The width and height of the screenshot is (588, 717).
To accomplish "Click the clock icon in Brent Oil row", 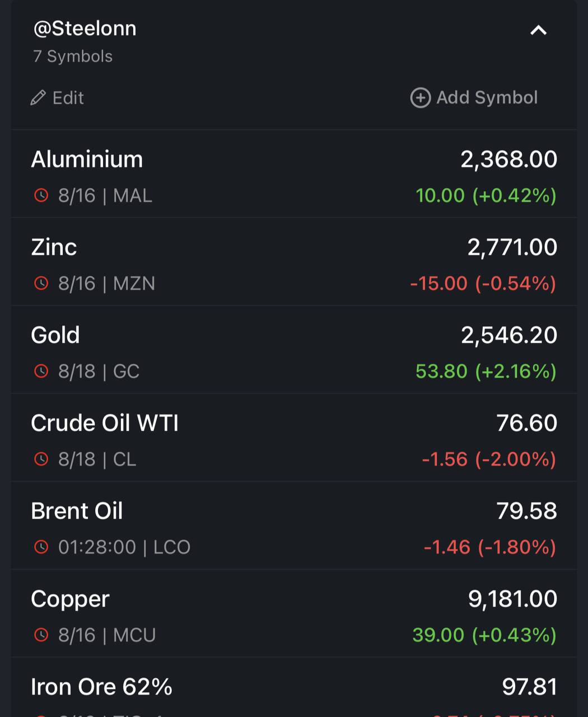I will point(41,547).
